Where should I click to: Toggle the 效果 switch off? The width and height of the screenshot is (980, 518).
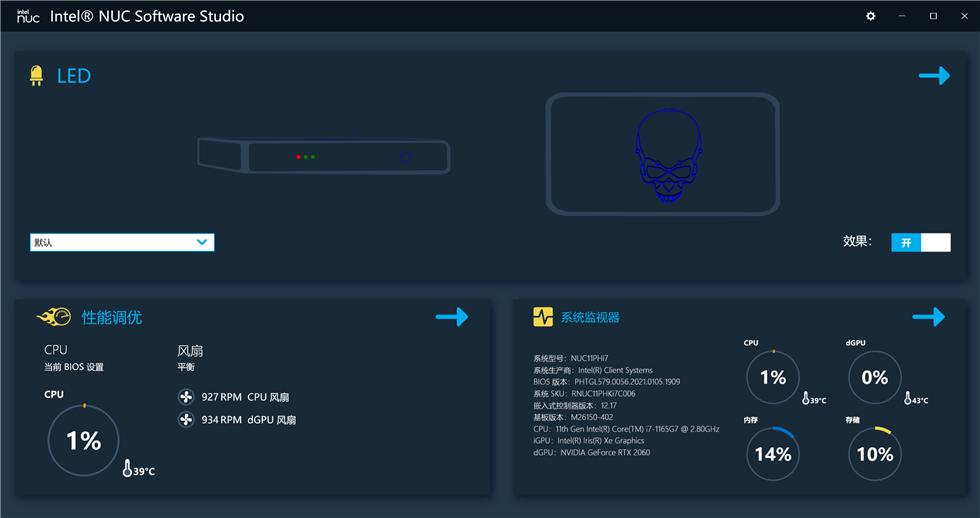pyautogui.click(x=921, y=242)
